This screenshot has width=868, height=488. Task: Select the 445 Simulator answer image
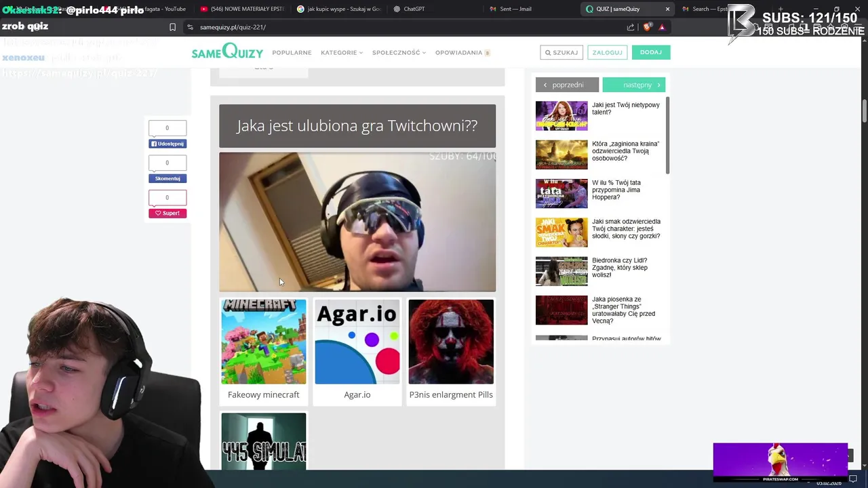[264, 441]
